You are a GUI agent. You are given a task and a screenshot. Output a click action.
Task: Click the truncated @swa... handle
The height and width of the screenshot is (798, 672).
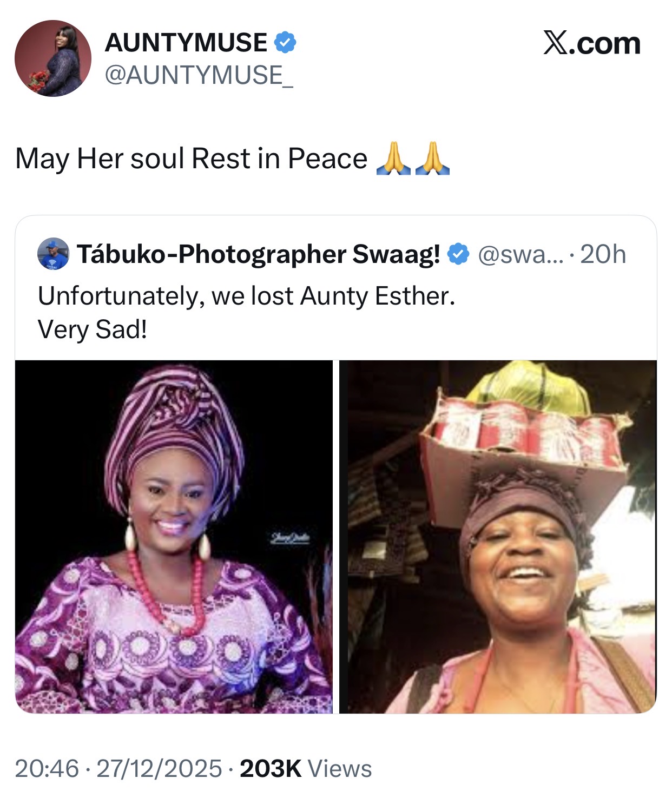[521, 254]
